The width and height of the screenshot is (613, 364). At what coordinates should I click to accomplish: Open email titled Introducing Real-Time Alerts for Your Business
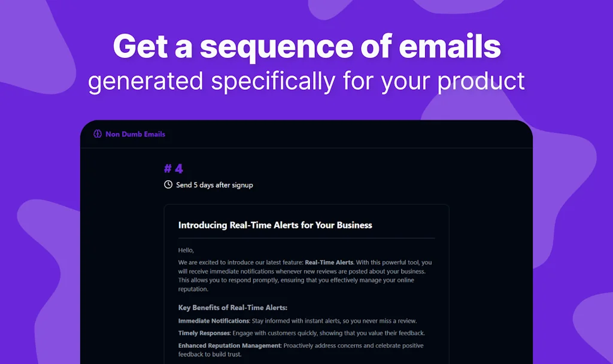[274, 225]
